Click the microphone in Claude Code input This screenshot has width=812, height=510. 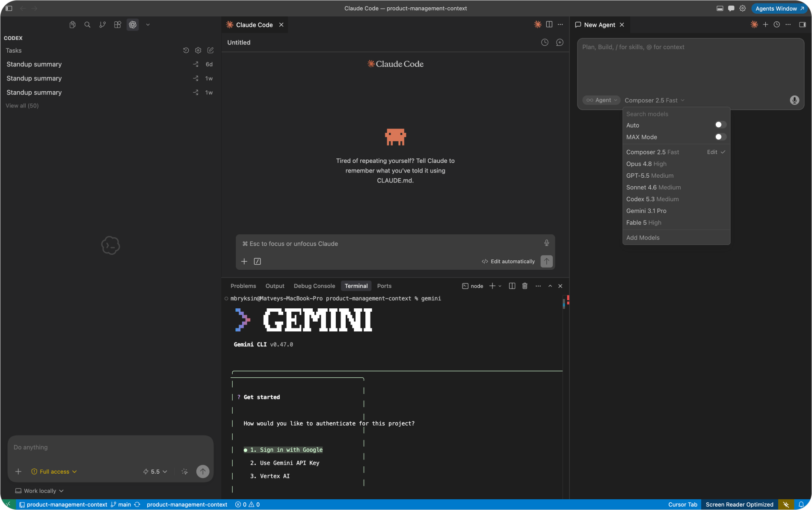click(x=546, y=243)
